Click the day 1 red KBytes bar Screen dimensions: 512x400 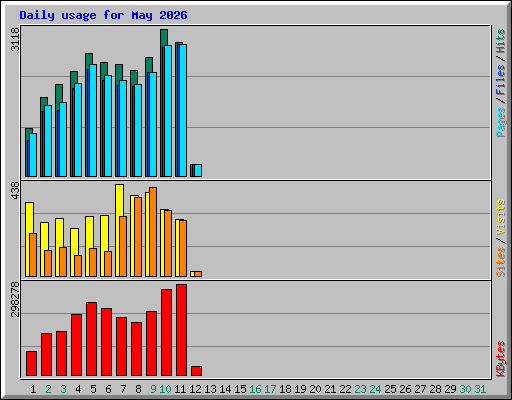[x=31, y=364]
